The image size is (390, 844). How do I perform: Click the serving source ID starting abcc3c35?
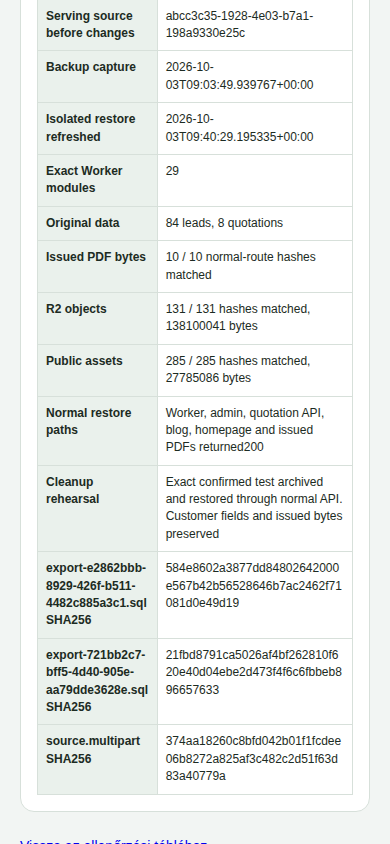239,24
